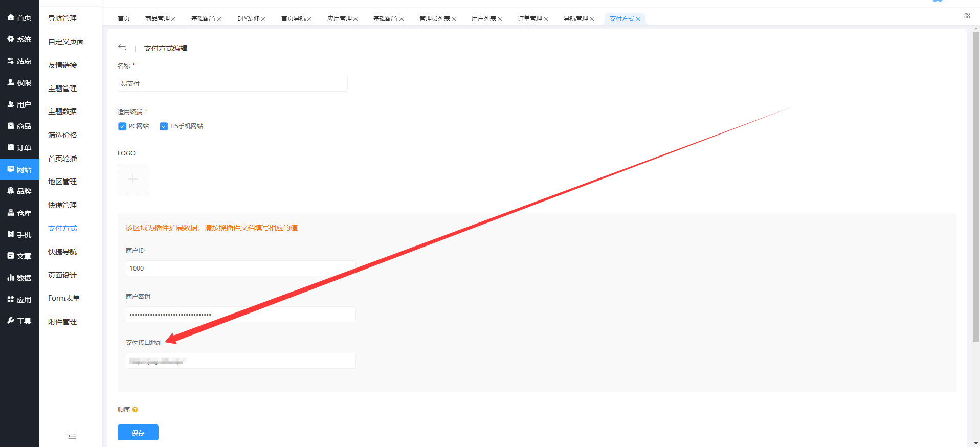
Task: Uncheck the PC网站 checkbox
Action: coord(122,126)
